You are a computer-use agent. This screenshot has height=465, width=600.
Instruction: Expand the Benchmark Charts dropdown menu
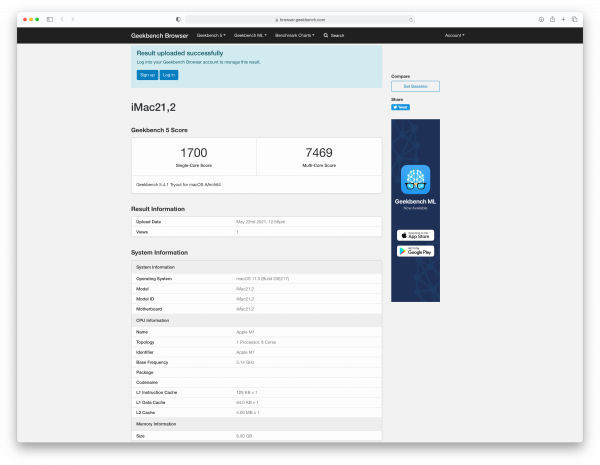pyautogui.click(x=295, y=36)
